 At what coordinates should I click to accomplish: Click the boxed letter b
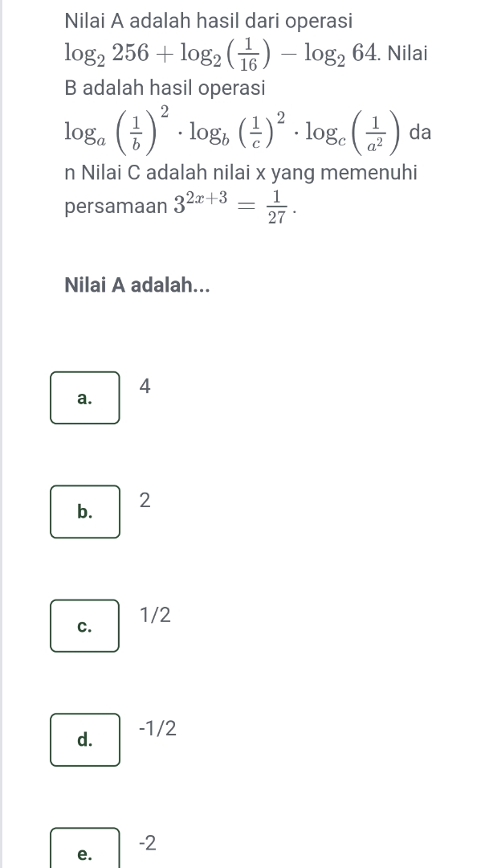tap(84, 511)
